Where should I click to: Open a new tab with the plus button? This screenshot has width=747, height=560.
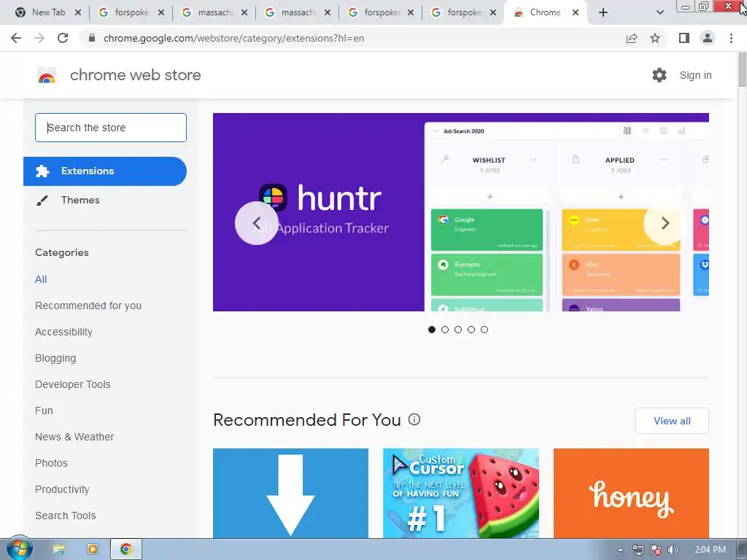pos(603,12)
